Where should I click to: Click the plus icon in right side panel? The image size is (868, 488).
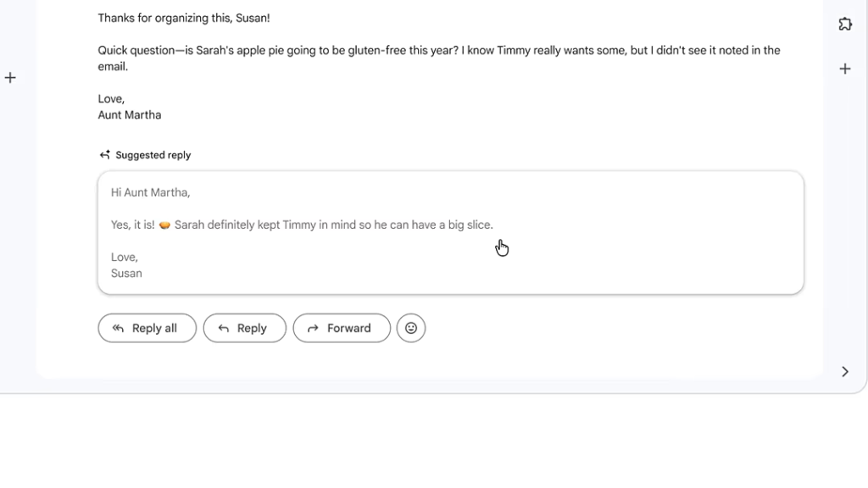click(844, 69)
